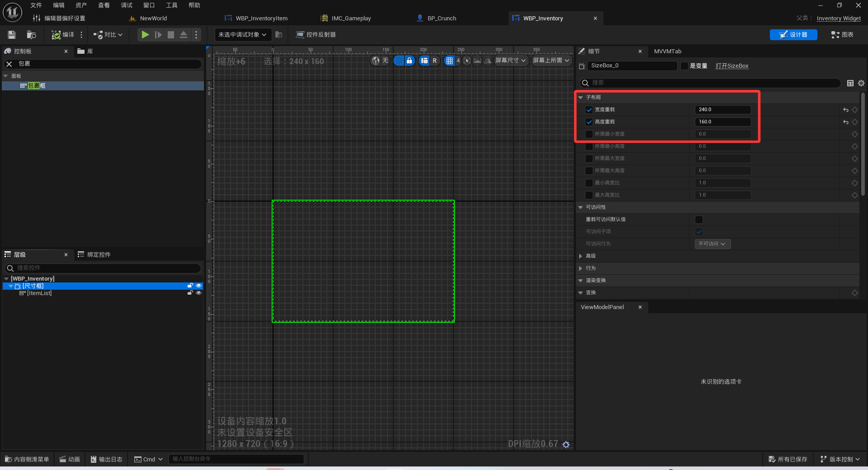The image size is (868, 470).
Task: Click the Inventory Widget parent class link
Action: pos(839,19)
